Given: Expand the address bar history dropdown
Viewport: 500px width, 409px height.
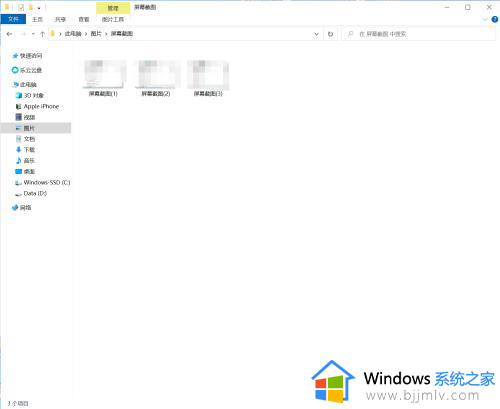Looking at the screenshot, I should point(316,34).
